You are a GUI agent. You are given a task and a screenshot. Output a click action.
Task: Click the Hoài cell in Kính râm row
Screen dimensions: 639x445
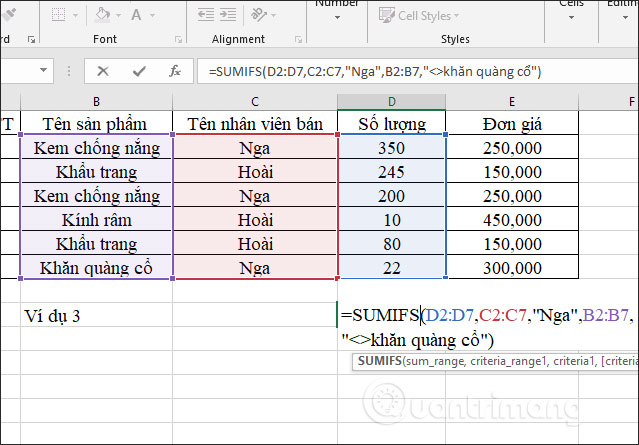pyautogui.click(x=255, y=220)
